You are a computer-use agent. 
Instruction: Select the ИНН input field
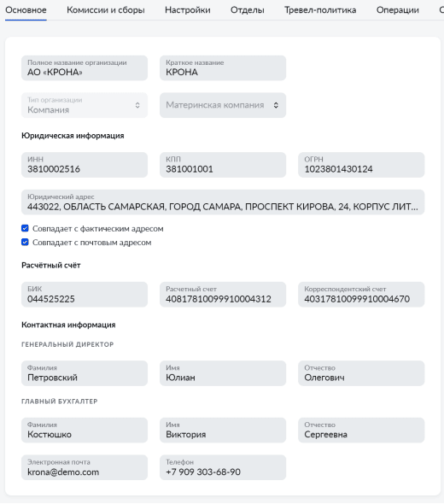click(x=85, y=165)
